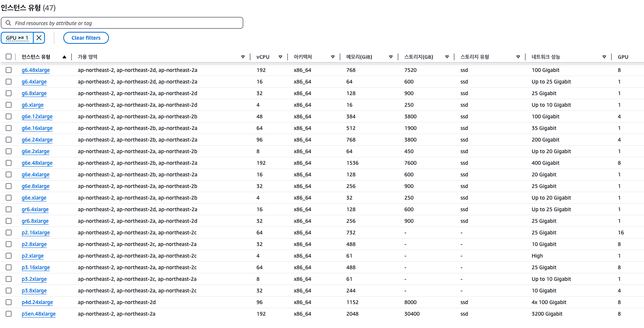Focus the Find resources search field
Image resolution: width=644 pixels, height=328 pixels.
click(122, 23)
